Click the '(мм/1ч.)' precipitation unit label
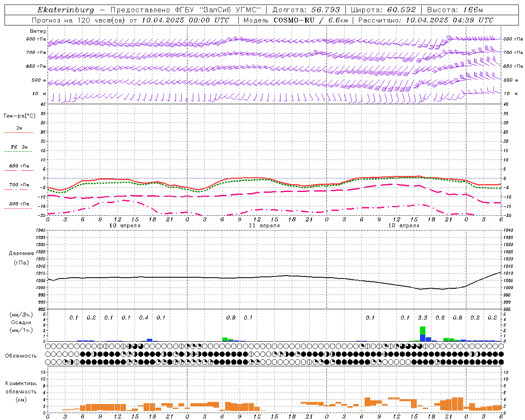 point(21,330)
